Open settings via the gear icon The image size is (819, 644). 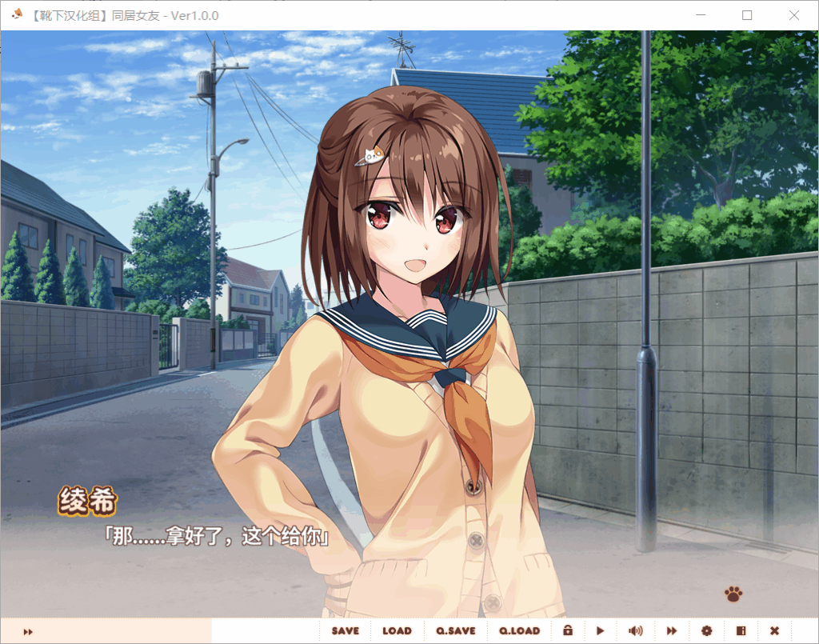(x=707, y=631)
